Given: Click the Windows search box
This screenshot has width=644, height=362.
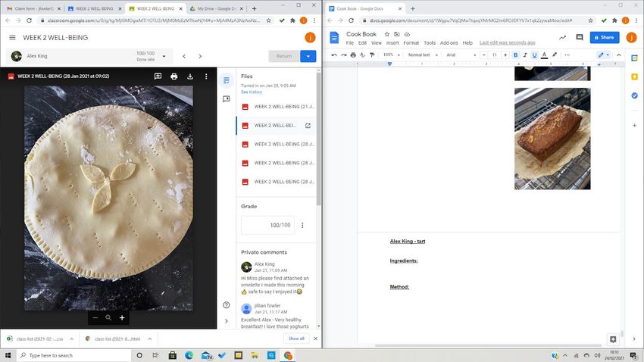Looking at the screenshot, I should 74,355.
